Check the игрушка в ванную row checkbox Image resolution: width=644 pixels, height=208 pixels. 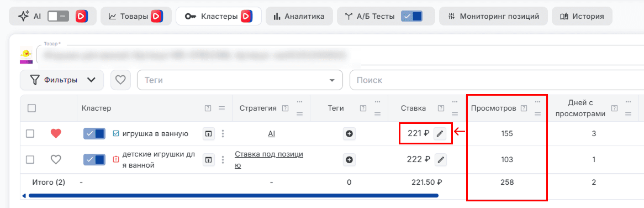tap(30, 134)
